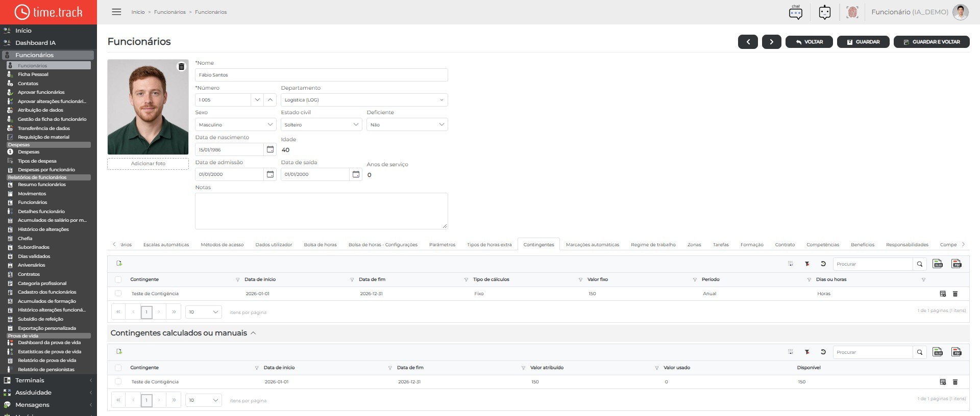Click Adicionar foto upload area
The image size is (980, 416).
(148, 164)
